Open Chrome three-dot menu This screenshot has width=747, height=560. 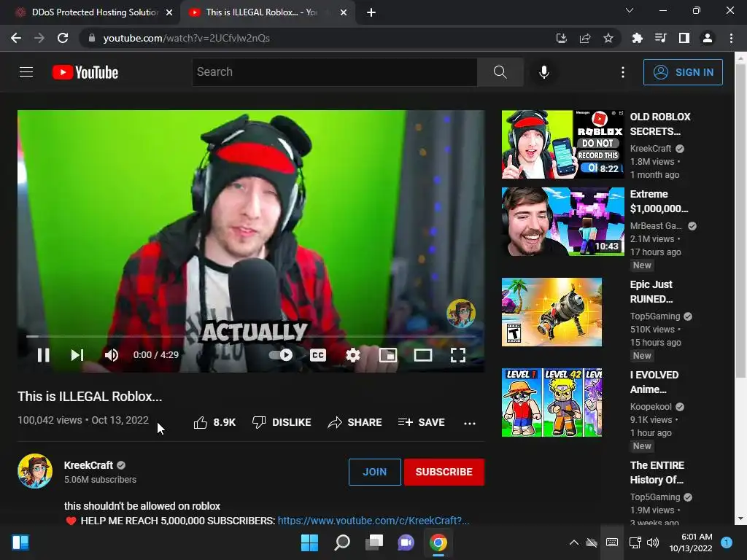(731, 38)
